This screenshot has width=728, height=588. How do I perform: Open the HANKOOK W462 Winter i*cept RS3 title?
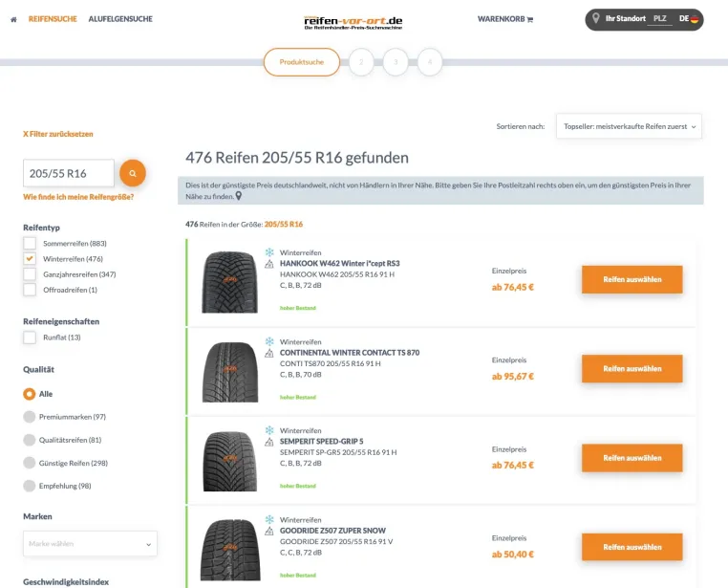point(339,263)
